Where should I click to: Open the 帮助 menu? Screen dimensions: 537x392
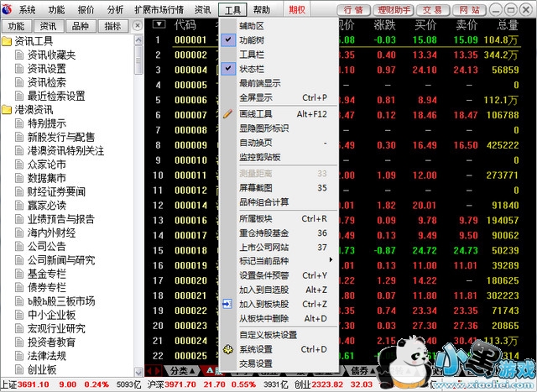coord(262,10)
